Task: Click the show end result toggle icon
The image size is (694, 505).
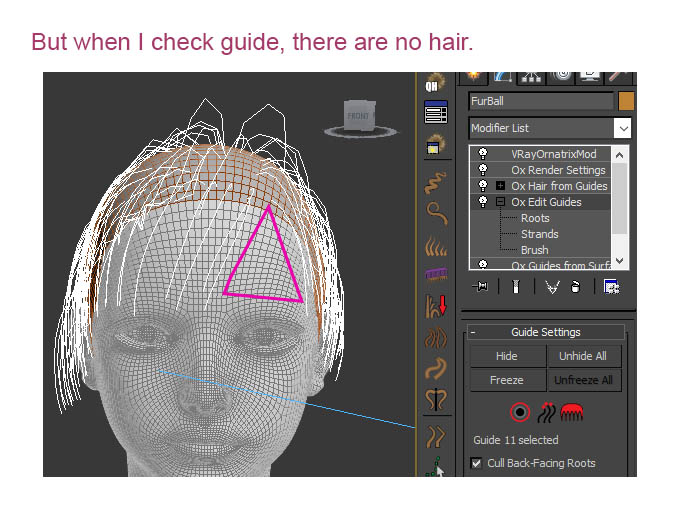Action: (x=515, y=287)
